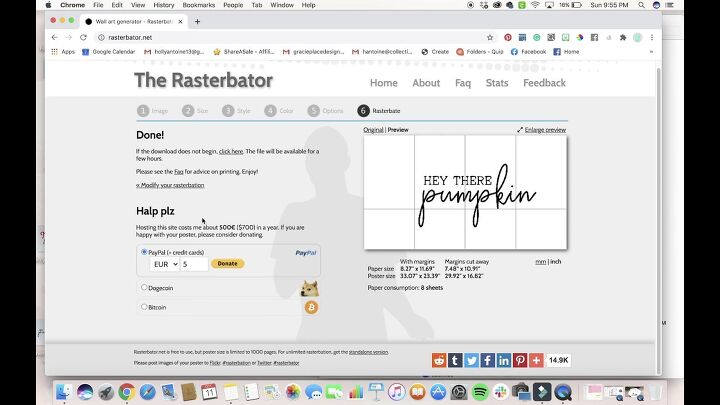Viewport: 720px width, 405px height.
Task: Go back to step 2 Size
Action: point(195,111)
